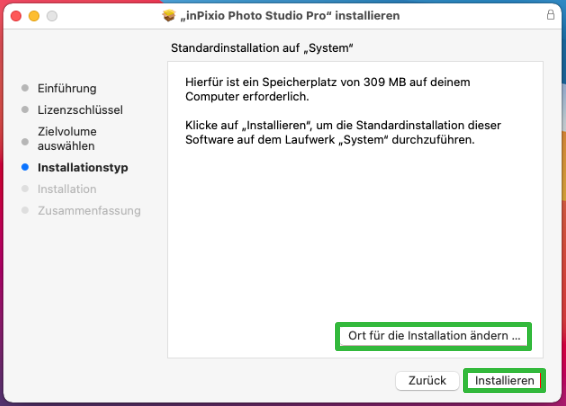The height and width of the screenshot is (406, 566).
Task: Minimize installer with yellow button
Action: (34, 16)
